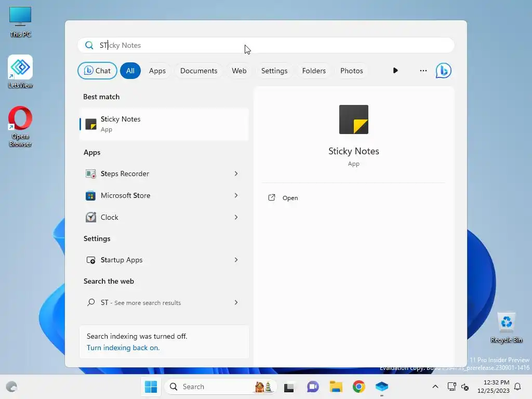Click the Steps Recorder app icon
The image size is (532, 399).
point(90,174)
